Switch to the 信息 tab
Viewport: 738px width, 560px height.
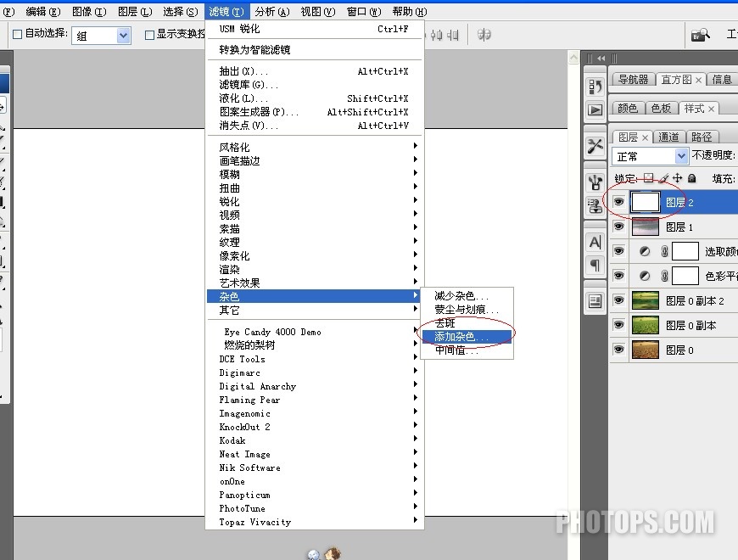[722, 80]
